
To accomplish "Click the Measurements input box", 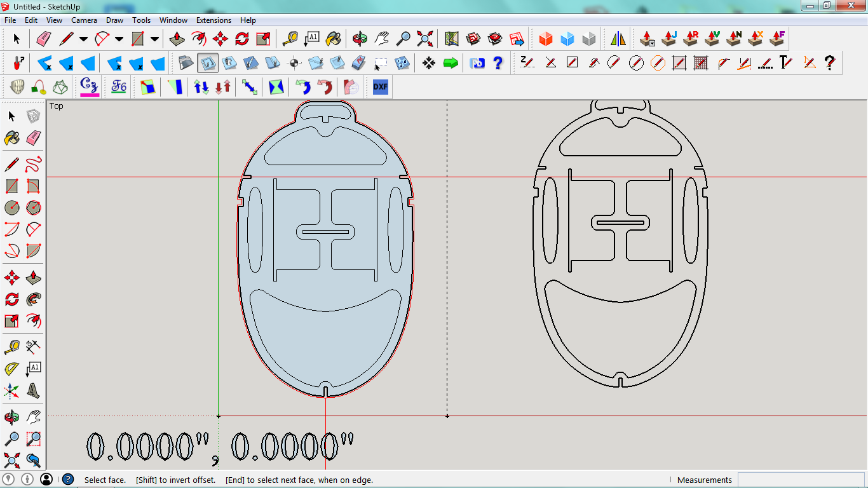I will tap(801, 480).
